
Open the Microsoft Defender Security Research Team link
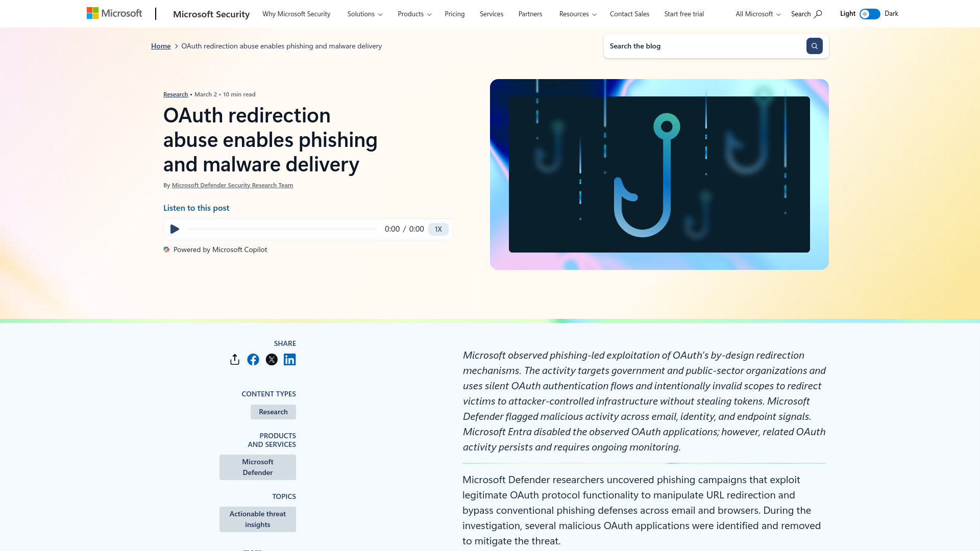(x=232, y=185)
